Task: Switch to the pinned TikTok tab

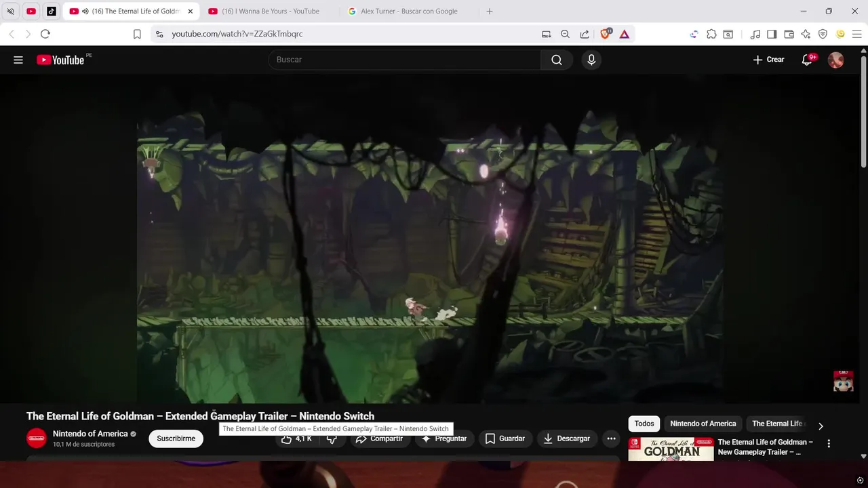Action: coord(52,11)
